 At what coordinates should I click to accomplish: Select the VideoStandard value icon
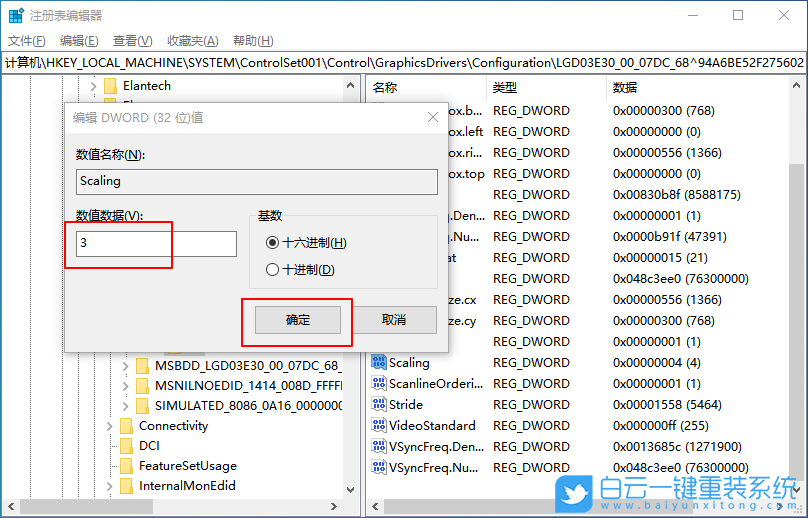(x=379, y=426)
